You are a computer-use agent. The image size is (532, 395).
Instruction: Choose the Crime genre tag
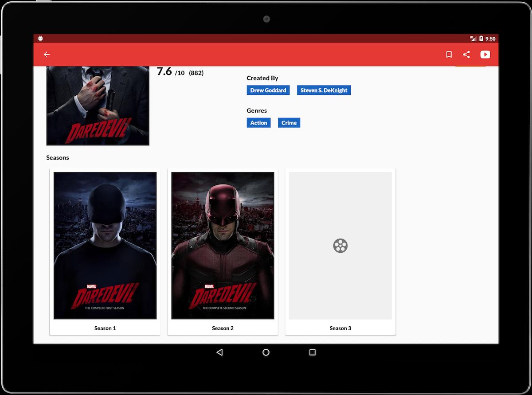coord(289,123)
